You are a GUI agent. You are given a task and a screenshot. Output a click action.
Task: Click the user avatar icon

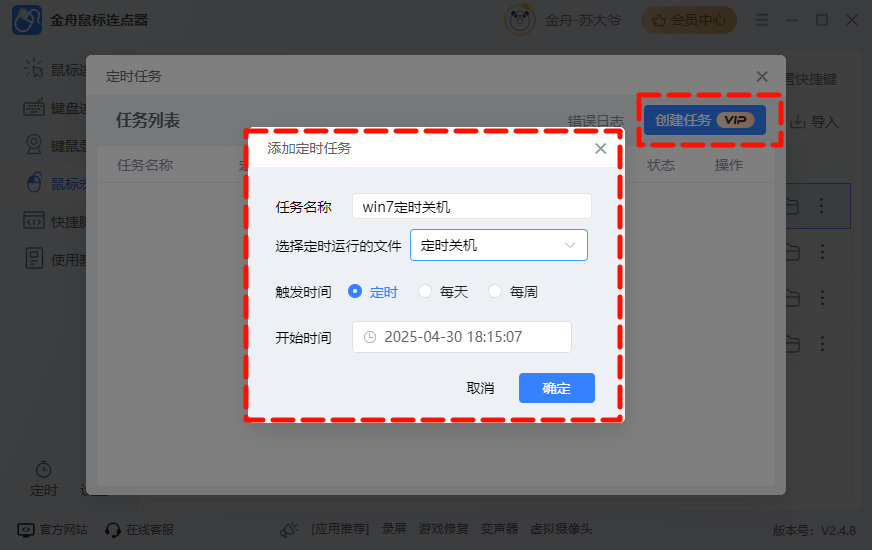pos(520,20)
